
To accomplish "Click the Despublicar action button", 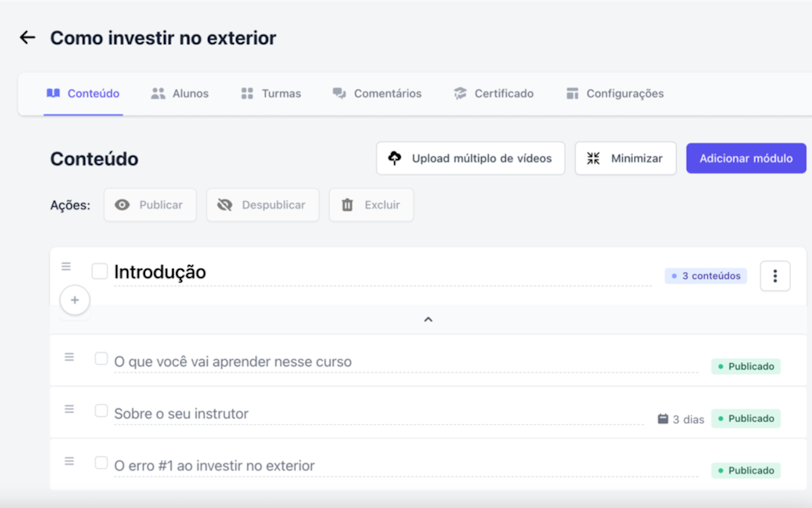I will click(263, 205).
